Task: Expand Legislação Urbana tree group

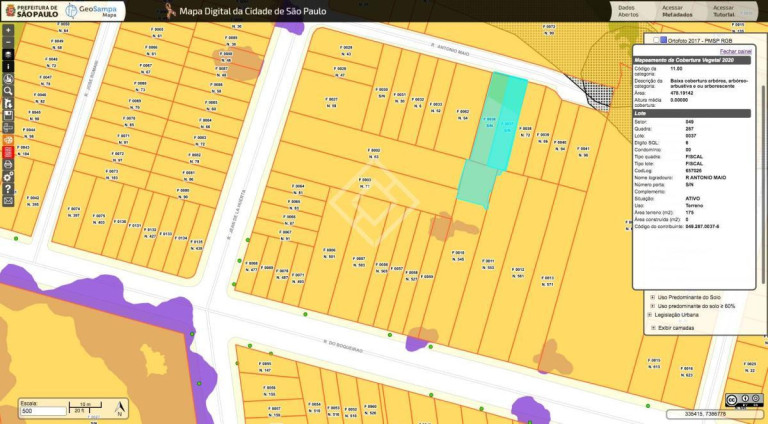Action: 650,315
